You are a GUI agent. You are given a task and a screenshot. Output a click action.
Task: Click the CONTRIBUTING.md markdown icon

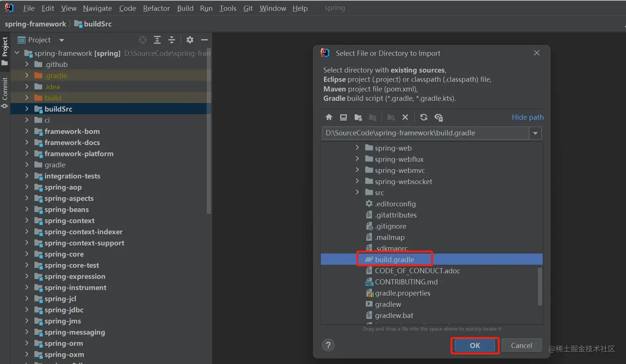pos(369,282)
